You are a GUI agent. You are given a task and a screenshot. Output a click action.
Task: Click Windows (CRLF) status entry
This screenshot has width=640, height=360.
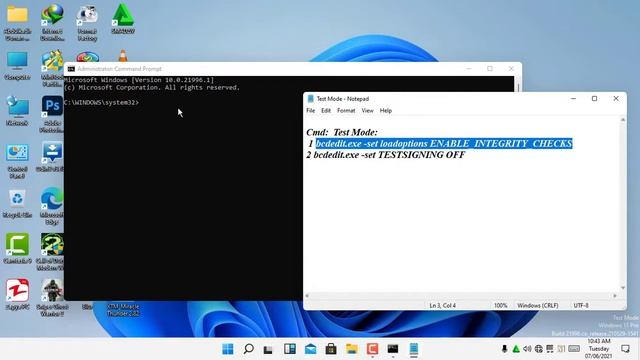(x=538, y=306)
